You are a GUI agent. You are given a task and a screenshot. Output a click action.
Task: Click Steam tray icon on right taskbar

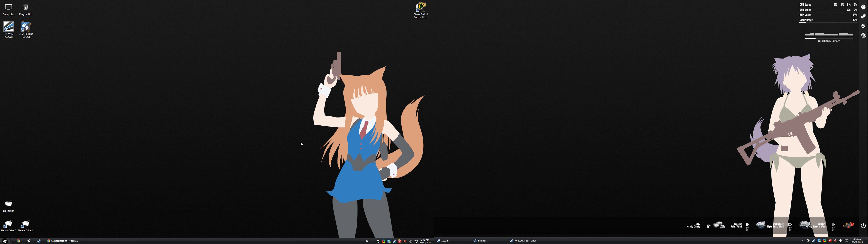coord(814,241)
